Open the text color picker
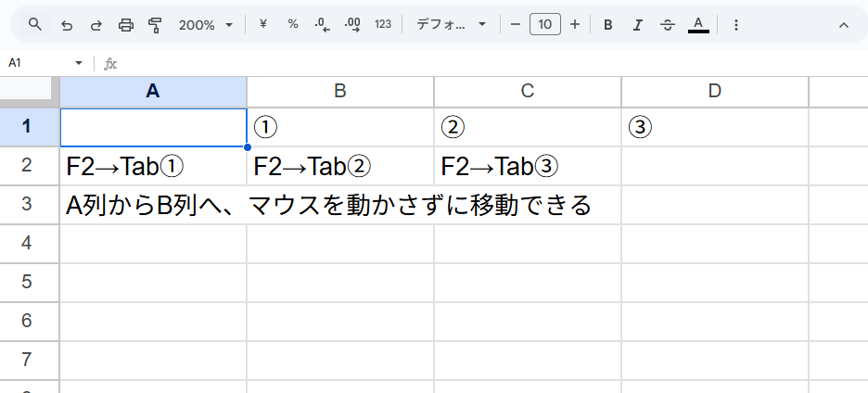 click(x=698, y=25)
